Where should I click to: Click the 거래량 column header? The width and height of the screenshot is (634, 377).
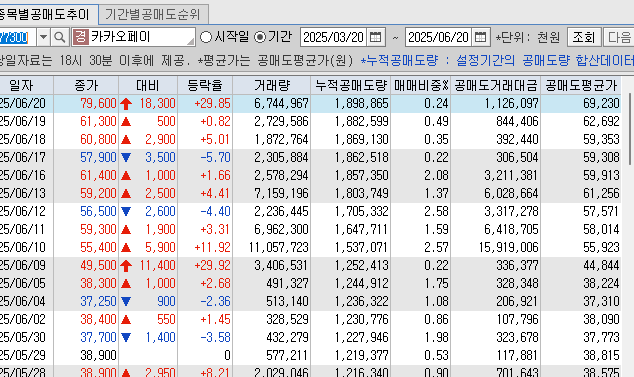tap(272, 85)
